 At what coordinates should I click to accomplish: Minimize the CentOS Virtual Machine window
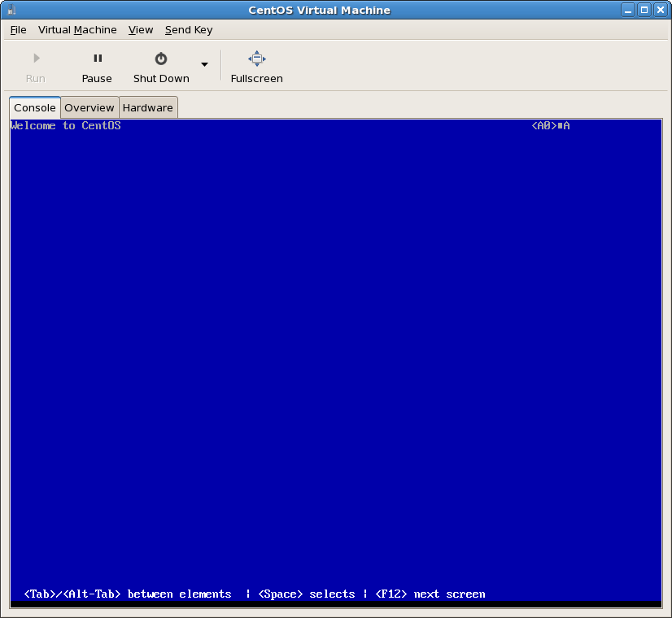(x=628, y=10)
